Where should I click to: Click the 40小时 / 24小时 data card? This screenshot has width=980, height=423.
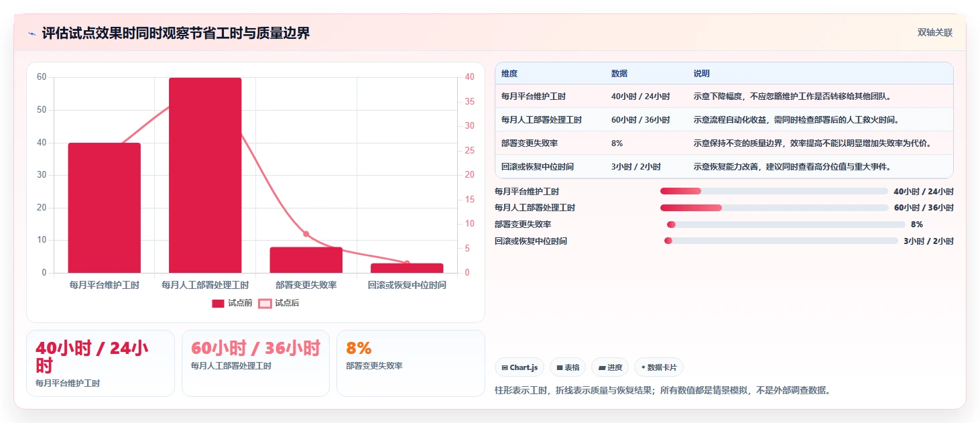click(x=101, y=363)
